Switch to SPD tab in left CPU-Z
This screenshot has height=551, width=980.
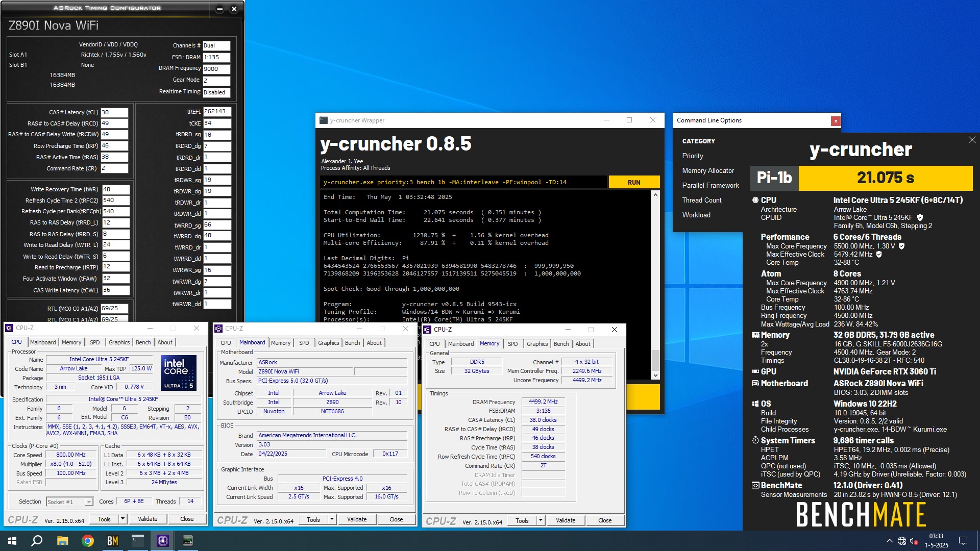(x=95, y=342)
